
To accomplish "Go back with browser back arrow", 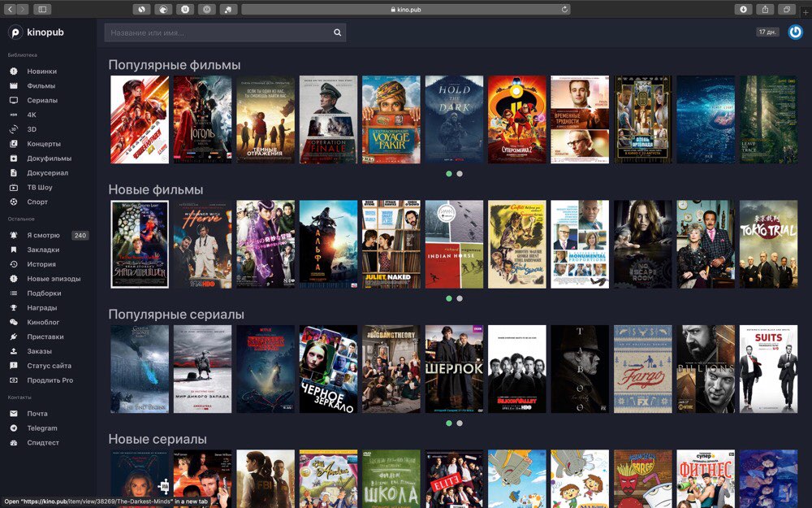I will coord(10,9).
